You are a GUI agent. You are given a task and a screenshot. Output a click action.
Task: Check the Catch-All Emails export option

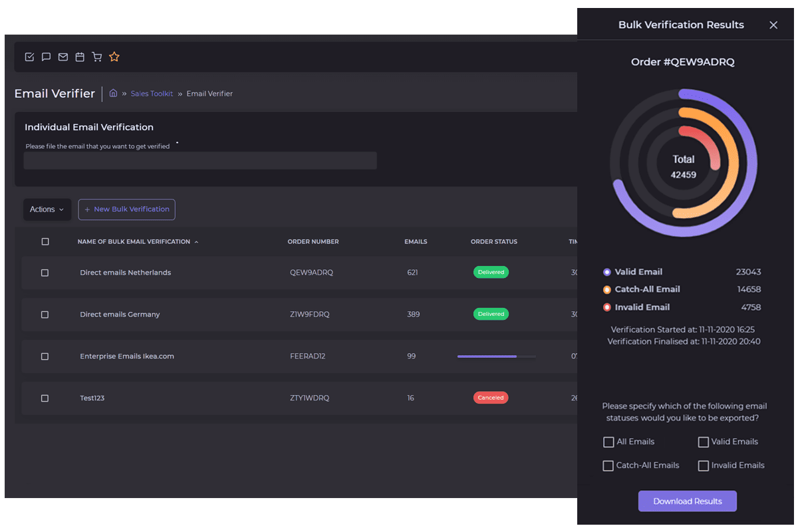tap(608, 466)
